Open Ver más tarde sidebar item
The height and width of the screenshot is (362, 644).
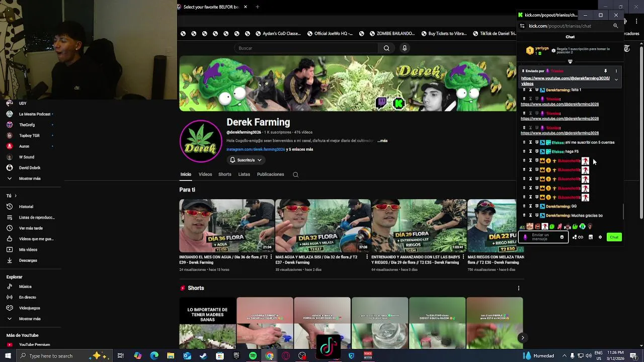coord(31,228)
